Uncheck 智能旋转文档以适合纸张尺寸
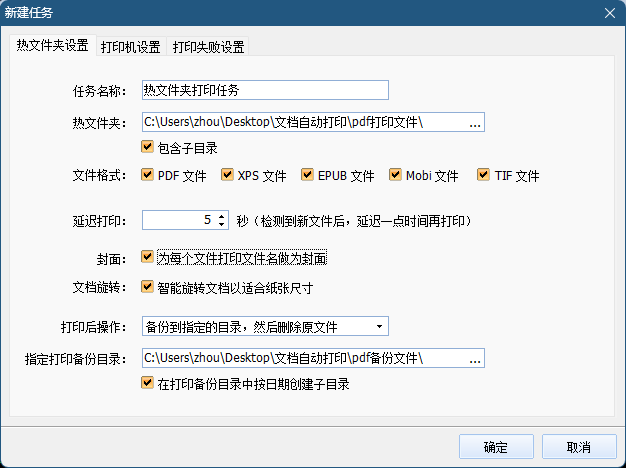The image size is (626, 468). pos(147,286)
